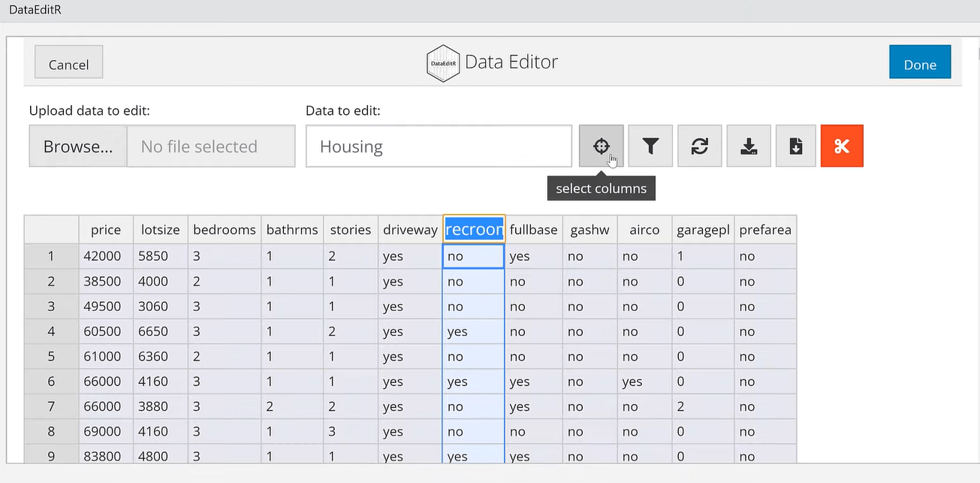Open the filter rows funnel icon
The image size is (980, 483).
(650, 146)
